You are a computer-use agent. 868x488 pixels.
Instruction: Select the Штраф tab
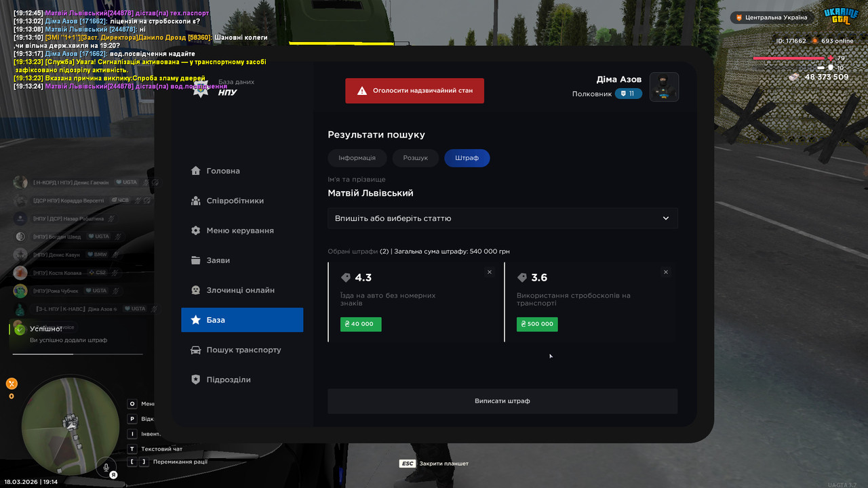pyautogui.click(x=467, y=158)
